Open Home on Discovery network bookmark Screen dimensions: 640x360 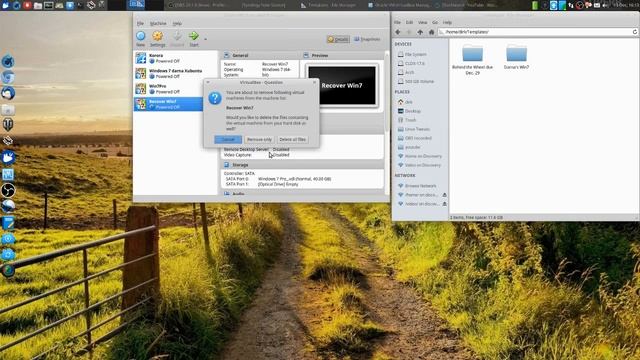pos(423,156)
